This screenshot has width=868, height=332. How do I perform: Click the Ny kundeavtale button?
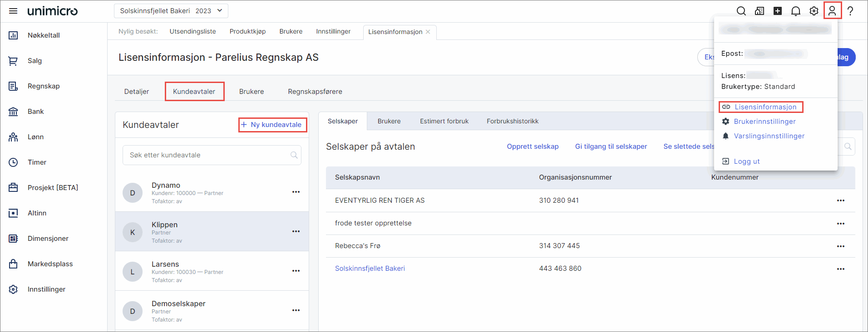pyautogui.click(x=272, y=125)
